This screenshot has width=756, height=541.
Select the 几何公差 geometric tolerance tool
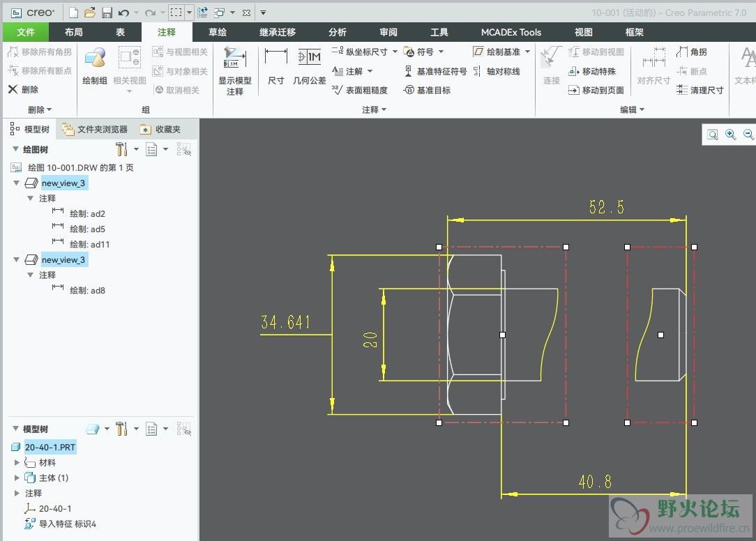310,66
